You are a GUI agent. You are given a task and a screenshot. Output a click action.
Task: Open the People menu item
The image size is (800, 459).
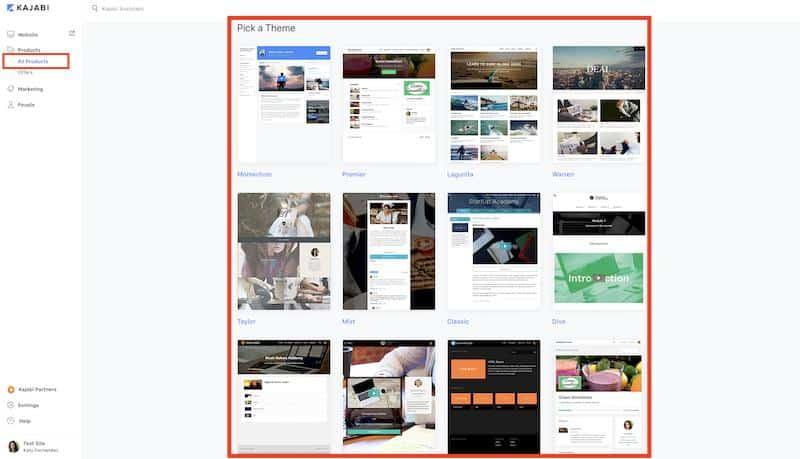26,105
